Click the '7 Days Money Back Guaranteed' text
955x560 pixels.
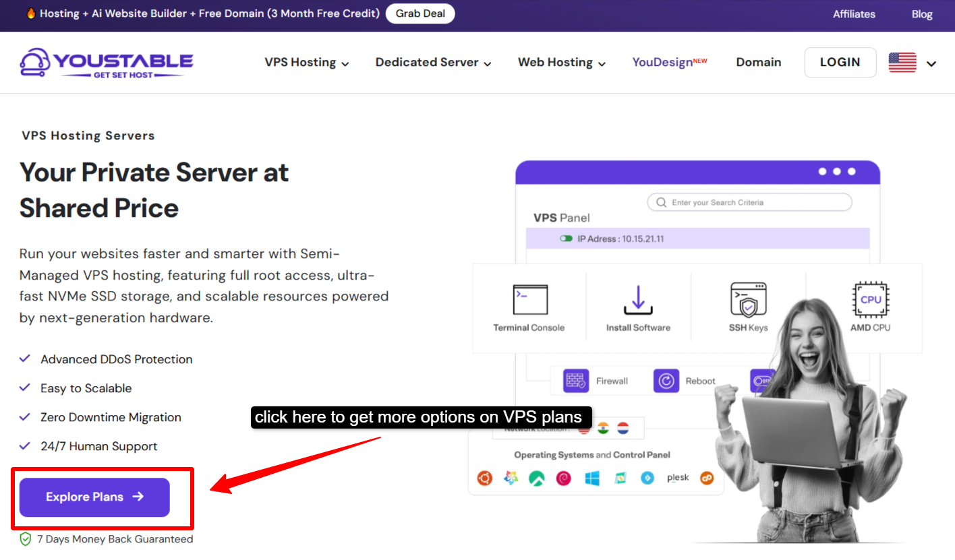pyautogui.click(x=115, y=539)
